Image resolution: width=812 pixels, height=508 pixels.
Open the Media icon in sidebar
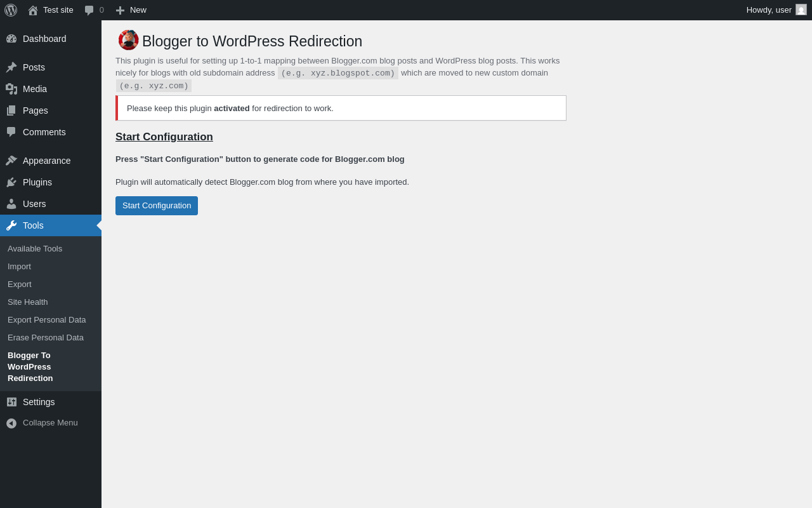pyautogui.click(x=11, y=89)
